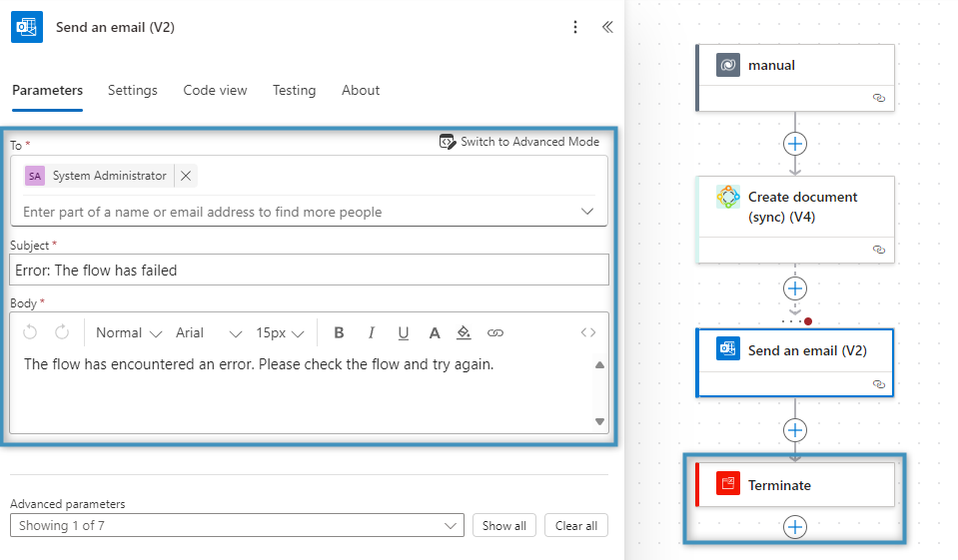Click connection link icon on Create document node

point(878,250)
